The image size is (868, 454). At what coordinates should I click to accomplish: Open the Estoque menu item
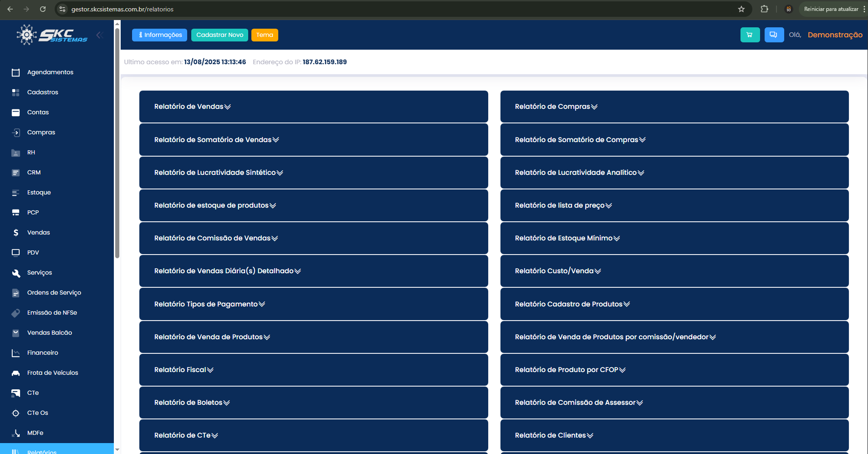(39, 193)
